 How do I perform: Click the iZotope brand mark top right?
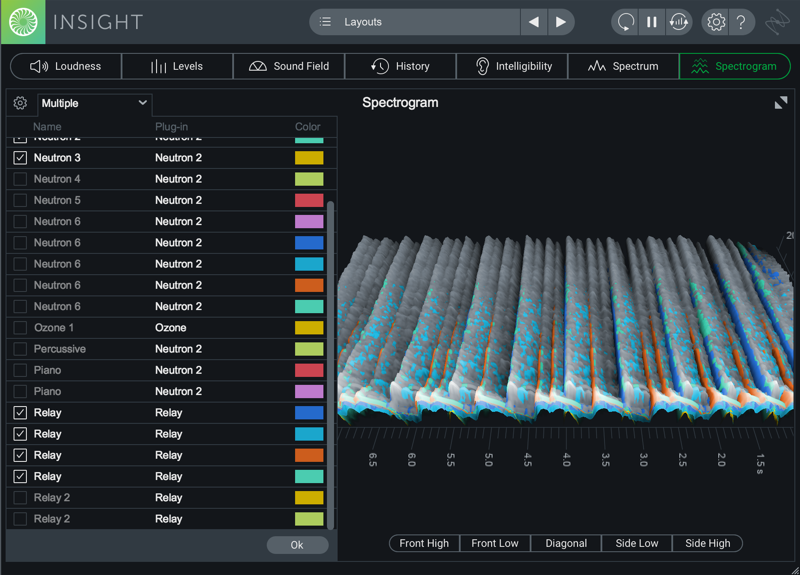click(x=777, y=22)
